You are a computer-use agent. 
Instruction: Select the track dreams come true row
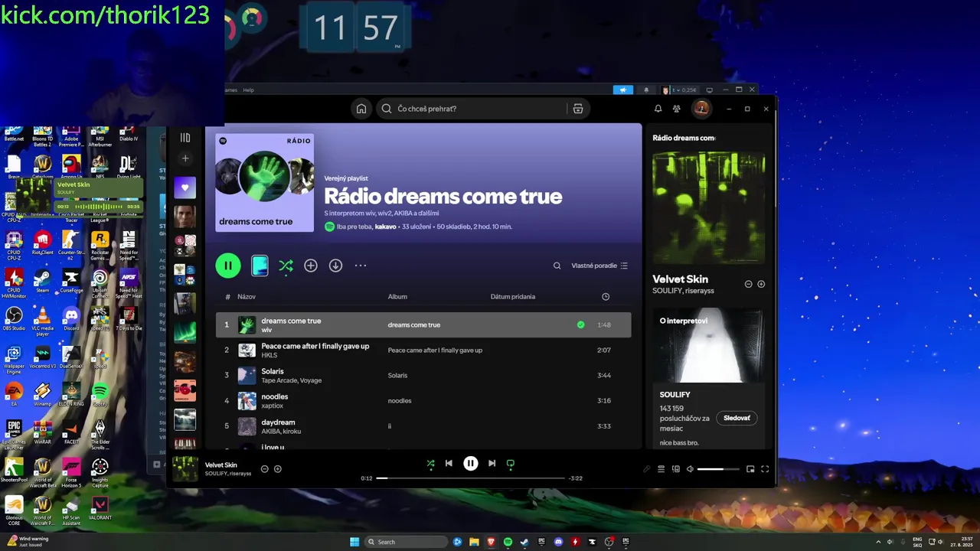423,324
